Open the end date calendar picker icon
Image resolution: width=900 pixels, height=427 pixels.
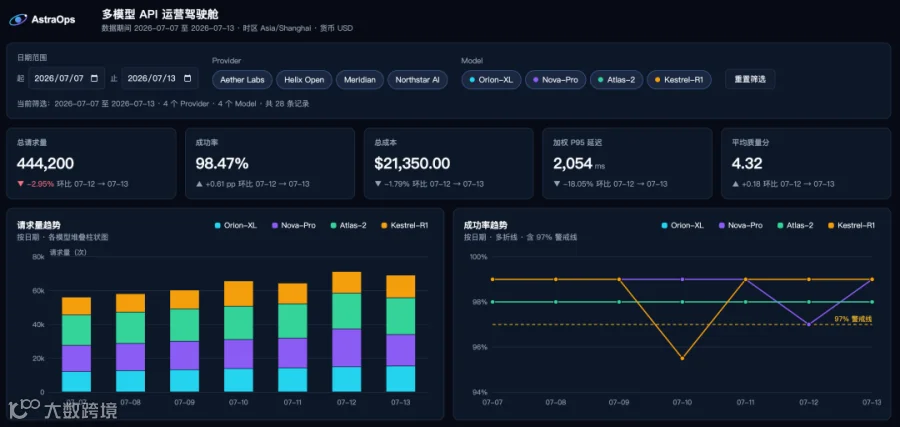click(x=187, y=79)
